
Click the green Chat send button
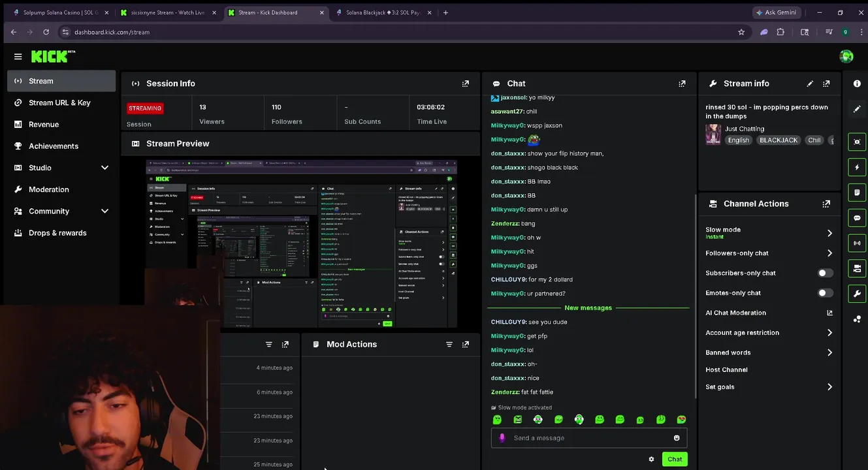pyautogui.click(x=675, y=459)
